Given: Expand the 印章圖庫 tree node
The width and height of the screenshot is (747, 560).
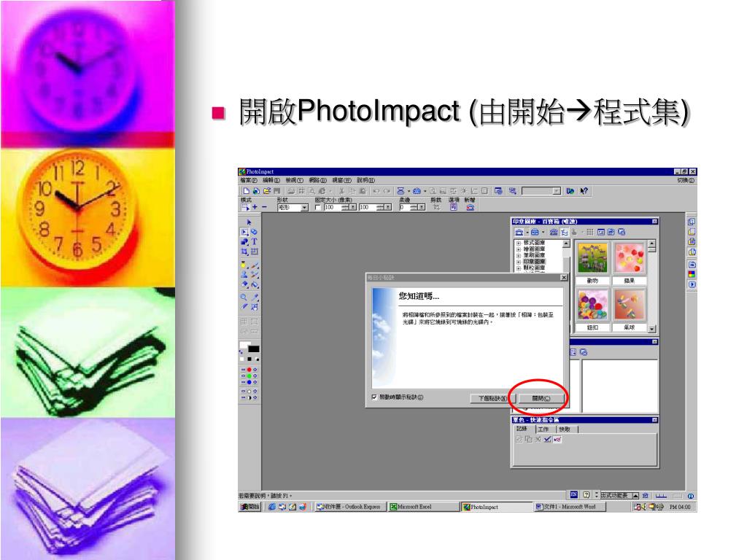Looking at the screenshot, I should coord(519,262).
